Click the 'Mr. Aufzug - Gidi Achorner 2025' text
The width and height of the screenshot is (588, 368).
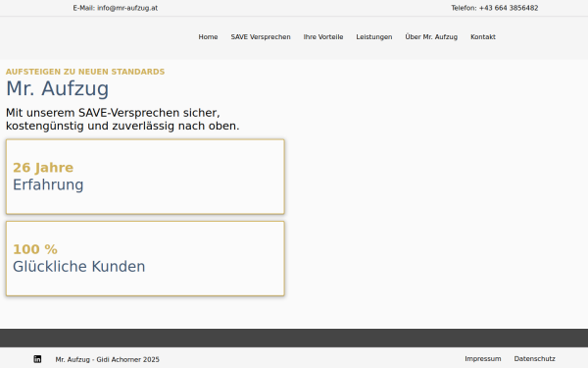[107, 359]
